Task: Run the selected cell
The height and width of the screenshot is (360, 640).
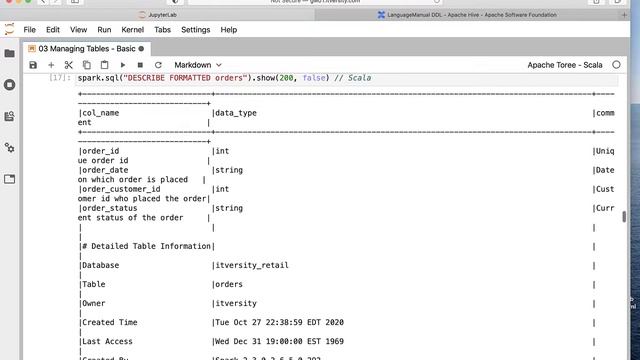Action: [x=122, y=65]
